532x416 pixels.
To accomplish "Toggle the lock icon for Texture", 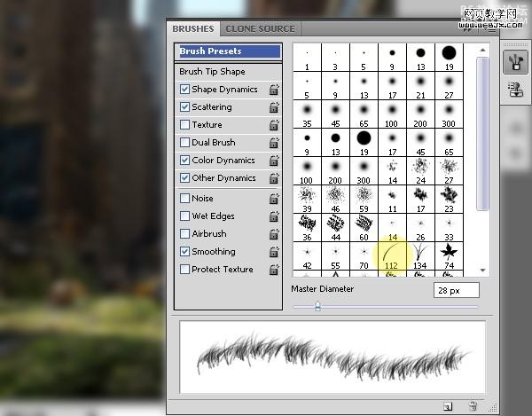I will [x=274, y=125].
